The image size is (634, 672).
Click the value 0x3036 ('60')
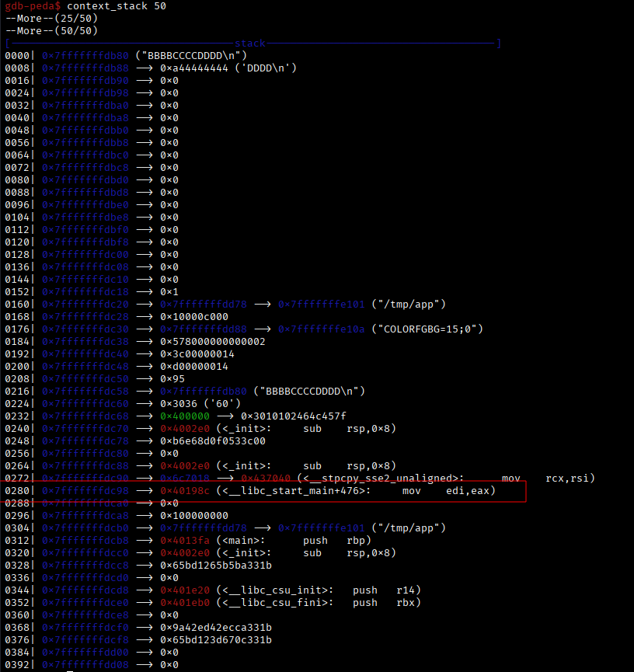pos(200,404)
